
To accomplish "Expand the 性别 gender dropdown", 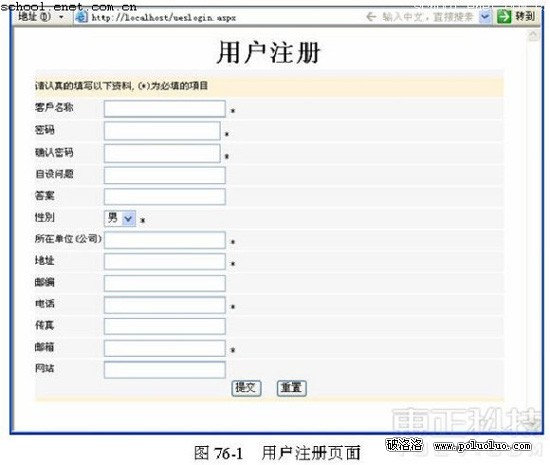I will tap(128, 219).
